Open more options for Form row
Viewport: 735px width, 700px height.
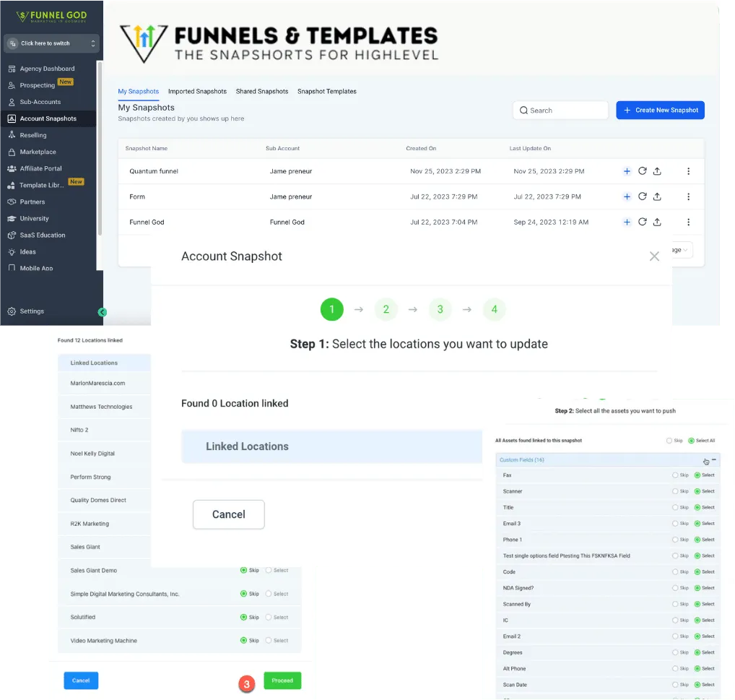(x=688, y=196)
